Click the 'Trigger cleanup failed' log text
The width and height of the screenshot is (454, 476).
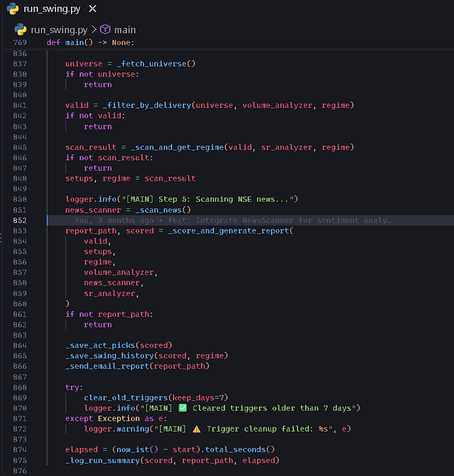coord(259,429)
